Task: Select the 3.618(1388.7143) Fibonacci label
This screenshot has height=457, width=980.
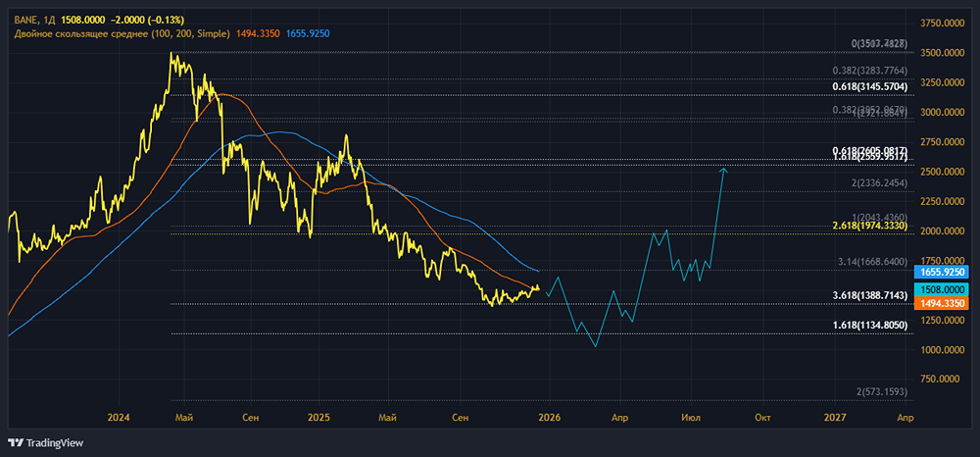Action: point(870,294)
